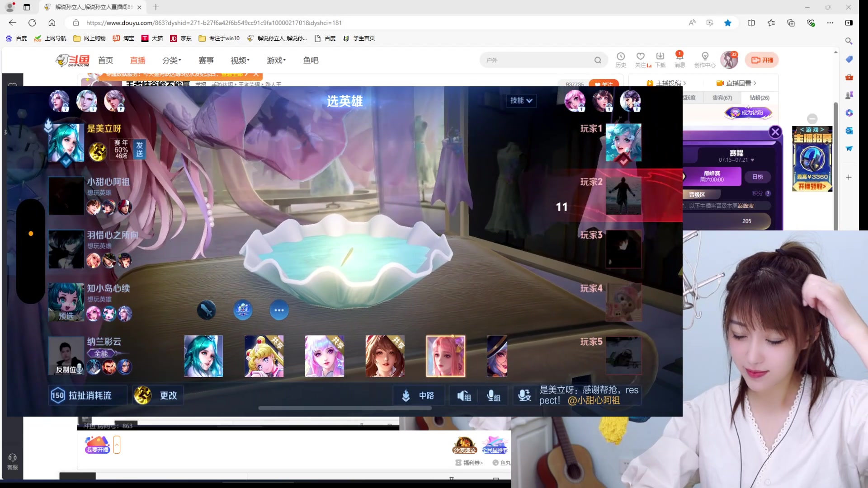Toggle the team microphone 组 button

(493, 396)
